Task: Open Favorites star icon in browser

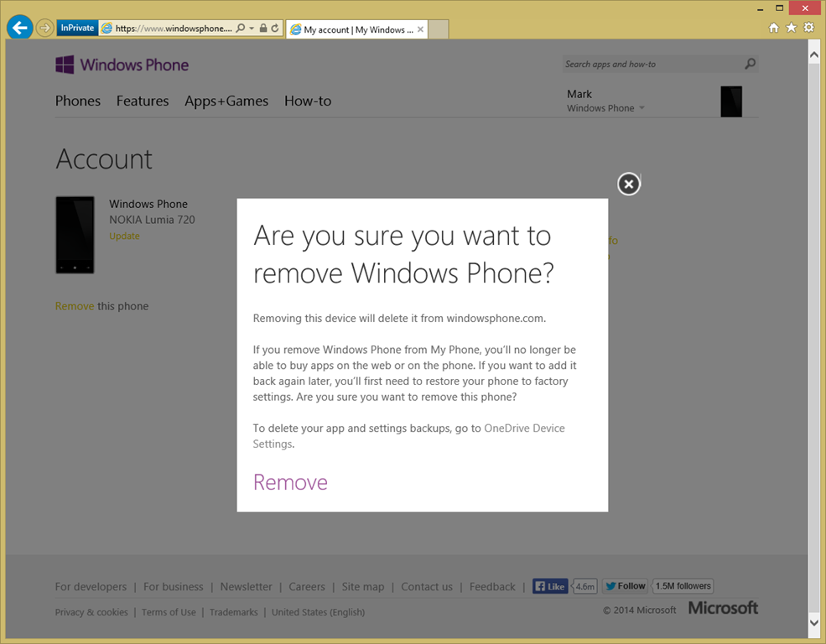Action: [x=791, y=28]
